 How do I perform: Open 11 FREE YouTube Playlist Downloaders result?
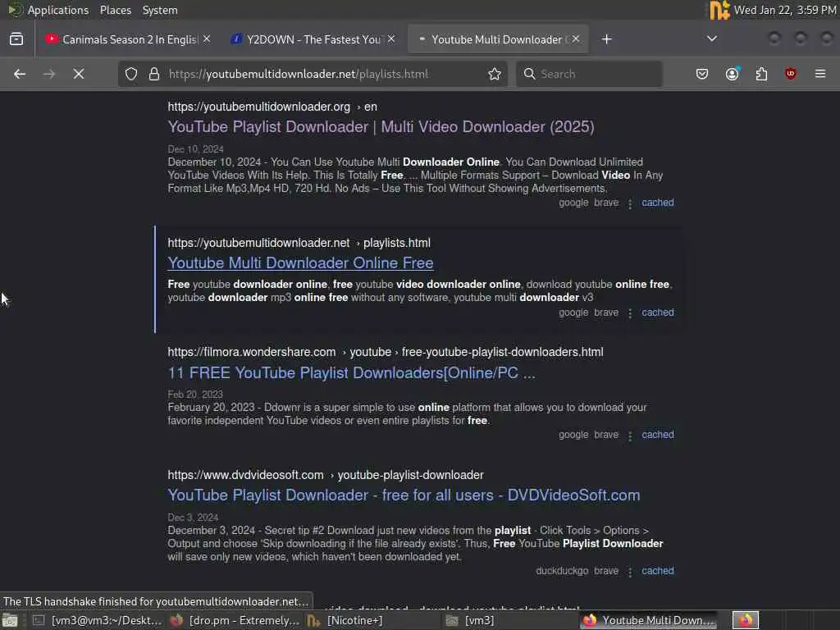tap(351, 373)
